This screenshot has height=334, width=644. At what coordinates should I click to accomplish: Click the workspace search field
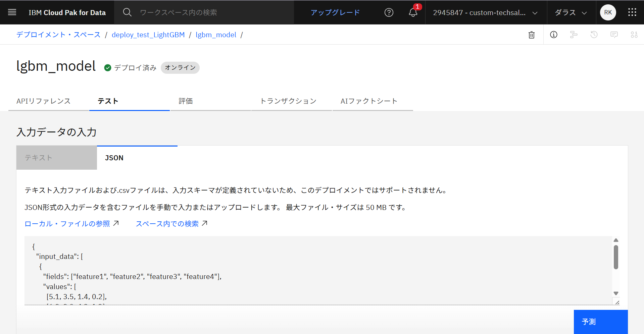(x=204, y=12)
